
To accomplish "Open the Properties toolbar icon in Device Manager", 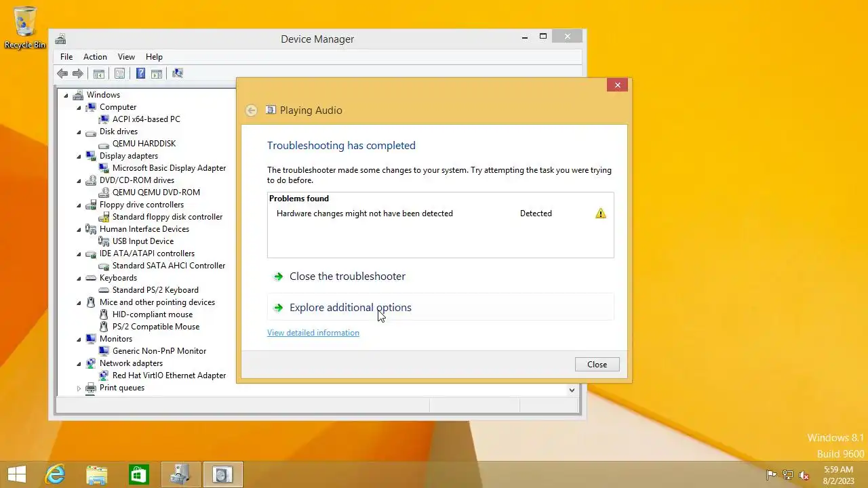I will tap(119, 73).
